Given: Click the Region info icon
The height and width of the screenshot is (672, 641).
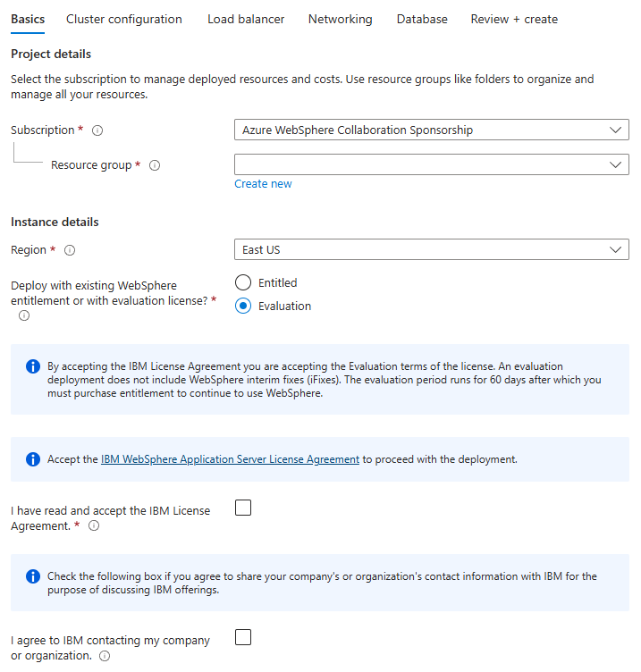Looking at the screenshot, I should pos(70,250).
